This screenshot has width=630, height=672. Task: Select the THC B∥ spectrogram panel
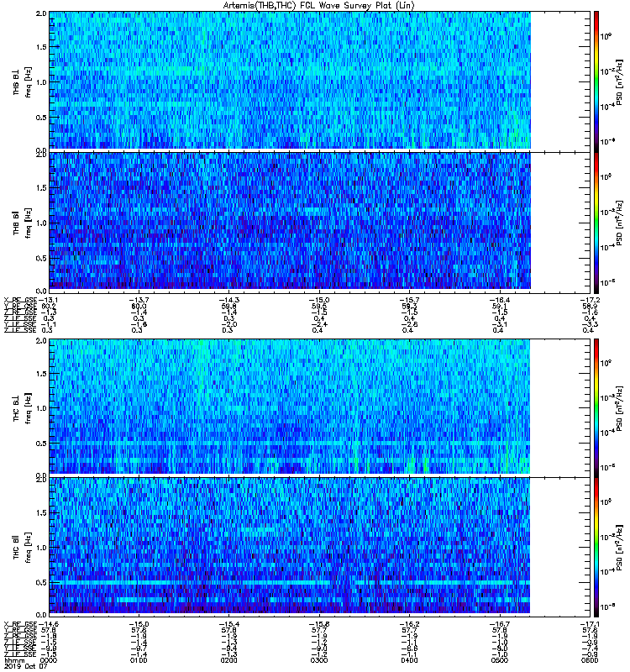(x=319, y=547)
